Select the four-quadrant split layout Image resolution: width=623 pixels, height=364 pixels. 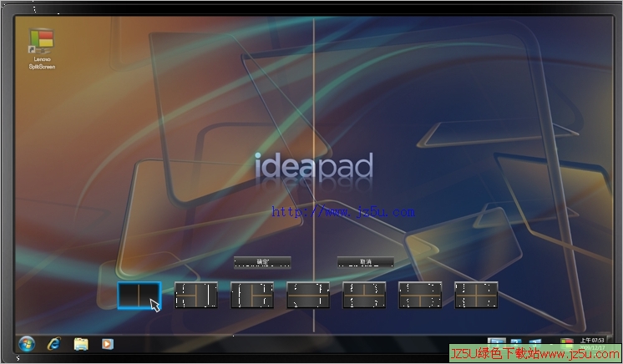click(x=476, y=296)
